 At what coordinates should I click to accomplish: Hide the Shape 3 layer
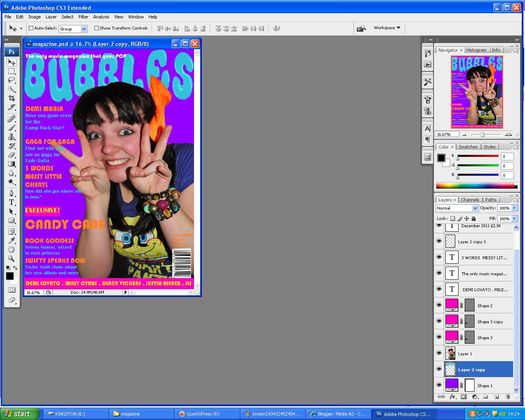coord(439,337)
